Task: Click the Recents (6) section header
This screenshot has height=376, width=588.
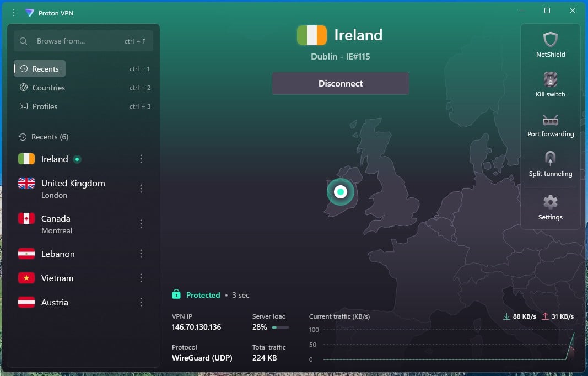Action: coord(44,137)
